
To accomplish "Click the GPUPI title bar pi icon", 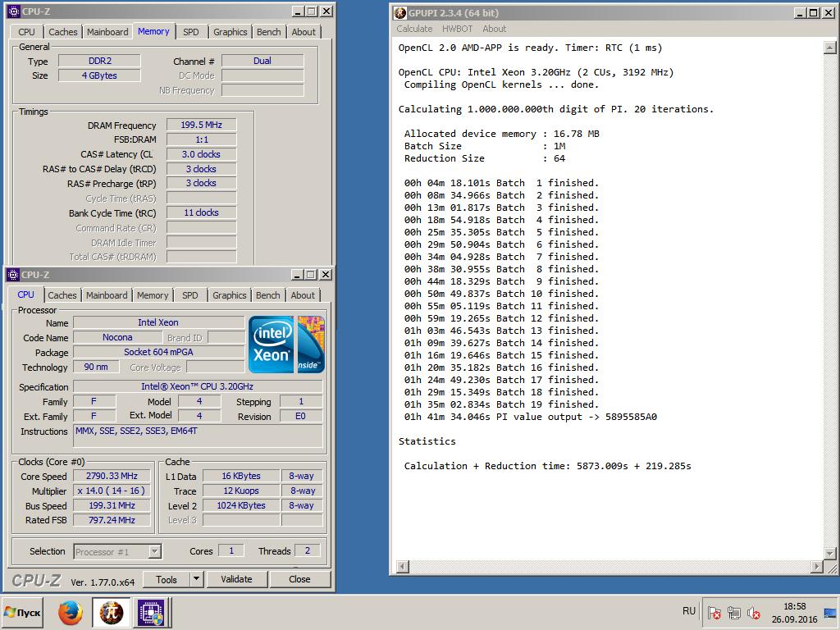I will (x=400, y=13).
